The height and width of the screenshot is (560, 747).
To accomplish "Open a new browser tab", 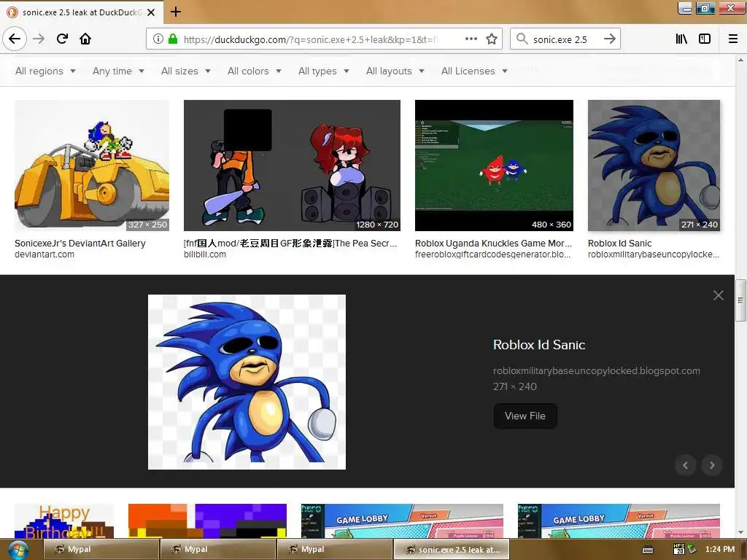I will click(176, 12).
